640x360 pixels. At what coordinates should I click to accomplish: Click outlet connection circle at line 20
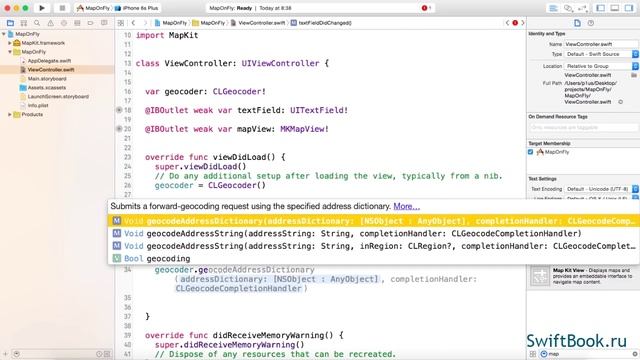119,129
